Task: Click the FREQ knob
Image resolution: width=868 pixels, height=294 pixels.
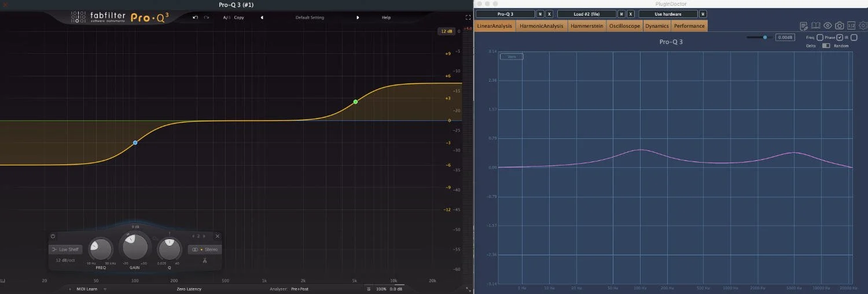Action: [x=101, y=249]
